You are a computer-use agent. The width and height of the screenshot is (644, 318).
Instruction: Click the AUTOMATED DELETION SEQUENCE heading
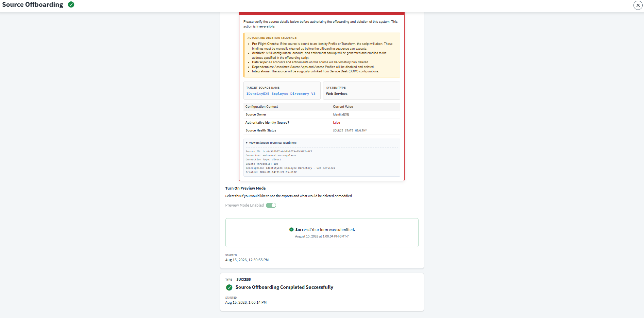(272, 38)
